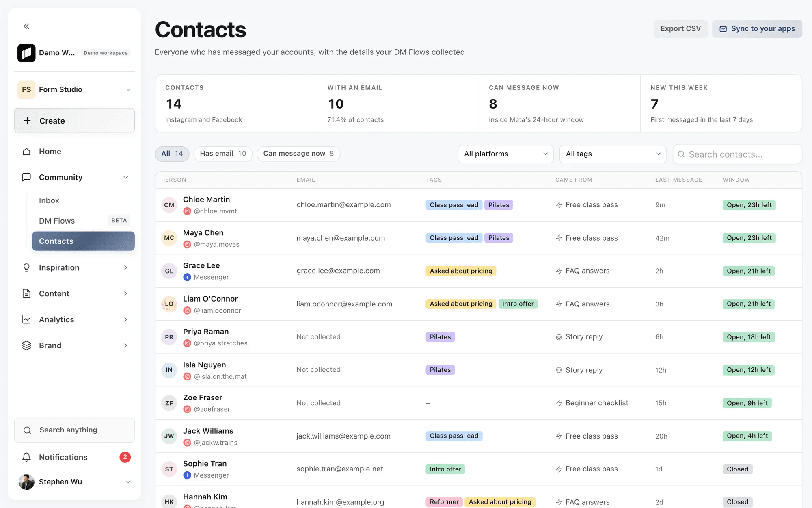This screenshot has width=812, height=508.
Task: Click the red notification badge showing 2
Action: [125, 457]
